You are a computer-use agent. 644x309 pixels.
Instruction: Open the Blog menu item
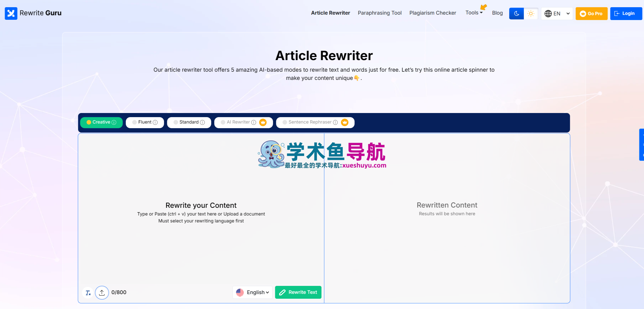click(x=497, y=13)
